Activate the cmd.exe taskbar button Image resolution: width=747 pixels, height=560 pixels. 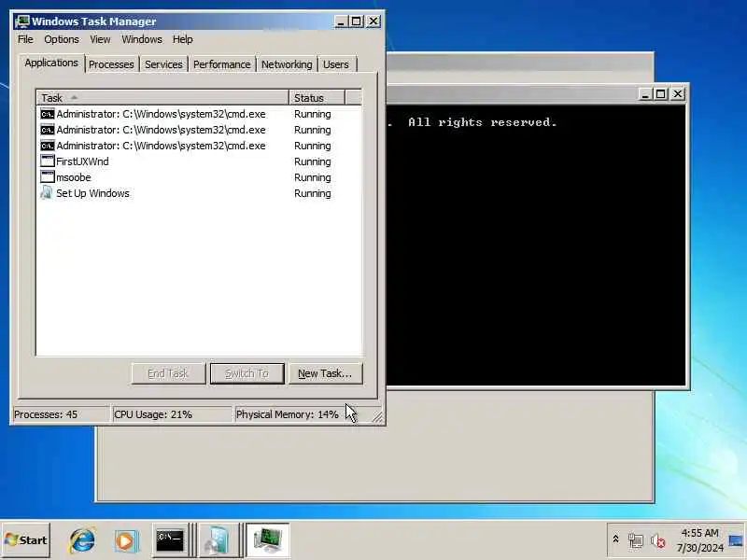(171, 540)
